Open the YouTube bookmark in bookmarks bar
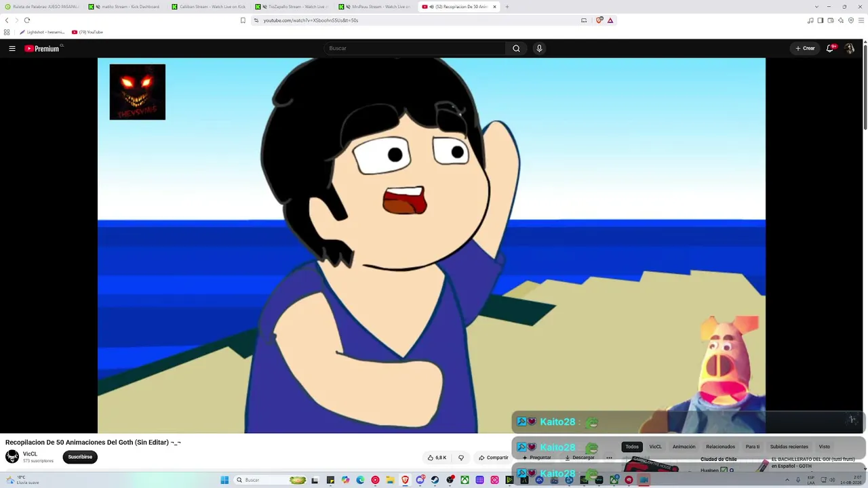This screenshot has width=868, height=488. point(87,32)
